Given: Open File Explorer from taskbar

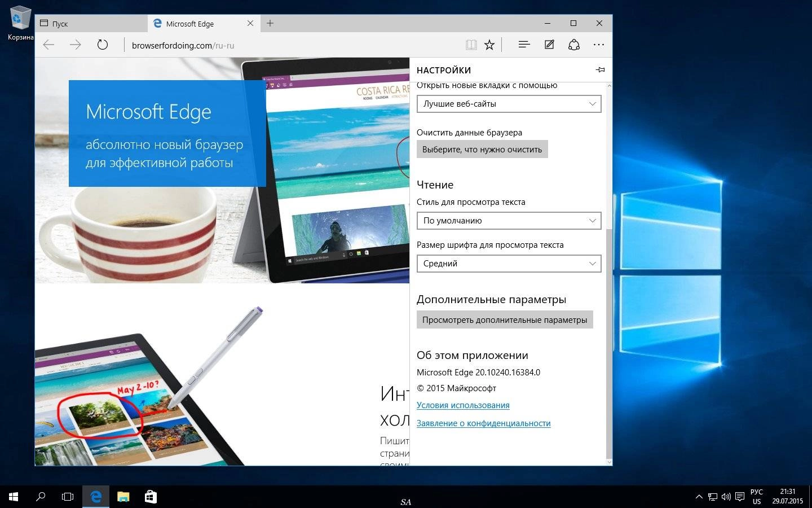Looking at the screenshot, I should [123, 497].
